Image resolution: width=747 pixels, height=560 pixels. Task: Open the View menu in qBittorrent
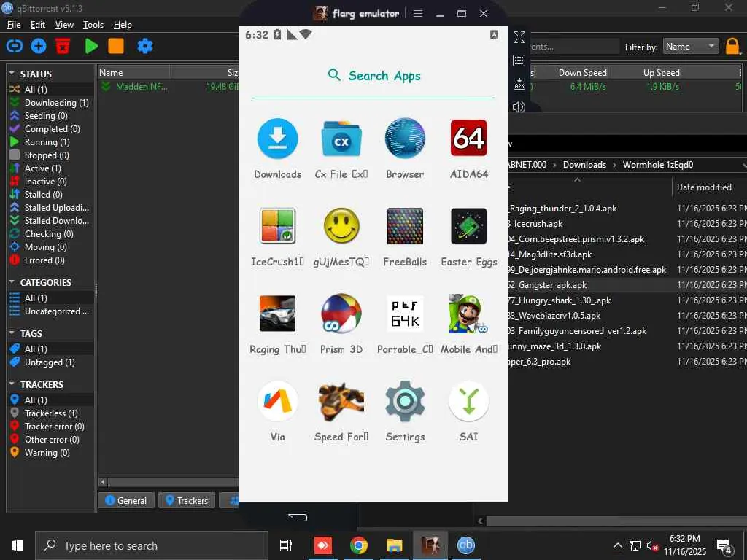(64, 25)
